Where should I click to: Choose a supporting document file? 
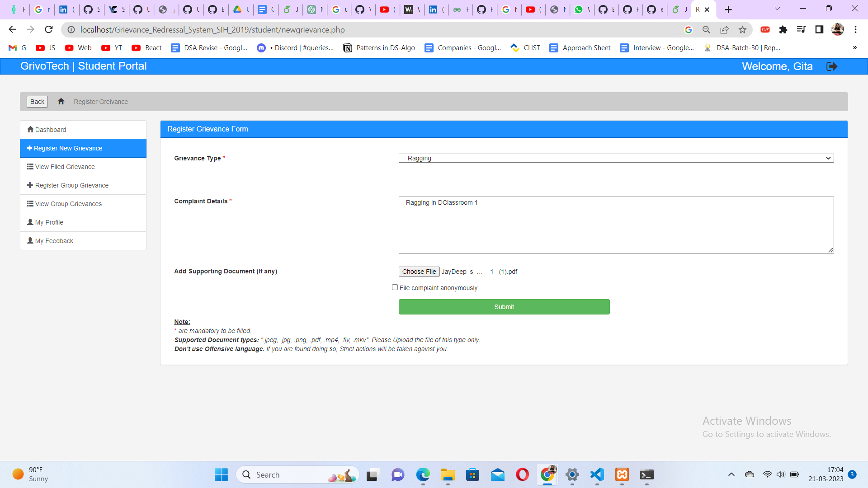click(419, 271)
